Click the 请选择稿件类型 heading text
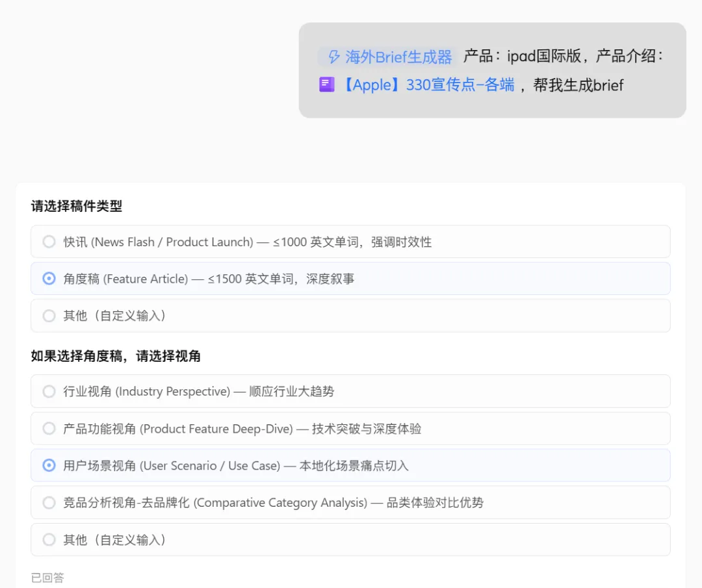This screenshot has width=702, height=588. (77, 207)
